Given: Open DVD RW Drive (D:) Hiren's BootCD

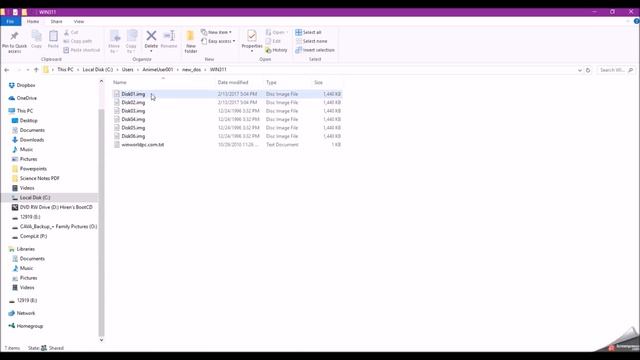Looking at the screenshot, I should (x=52, y=207).
